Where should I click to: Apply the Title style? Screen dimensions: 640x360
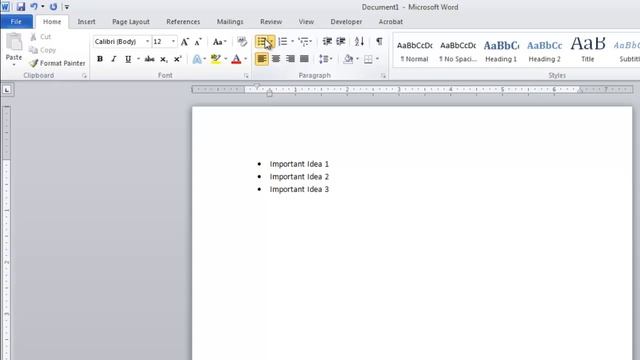pos(588,51)
